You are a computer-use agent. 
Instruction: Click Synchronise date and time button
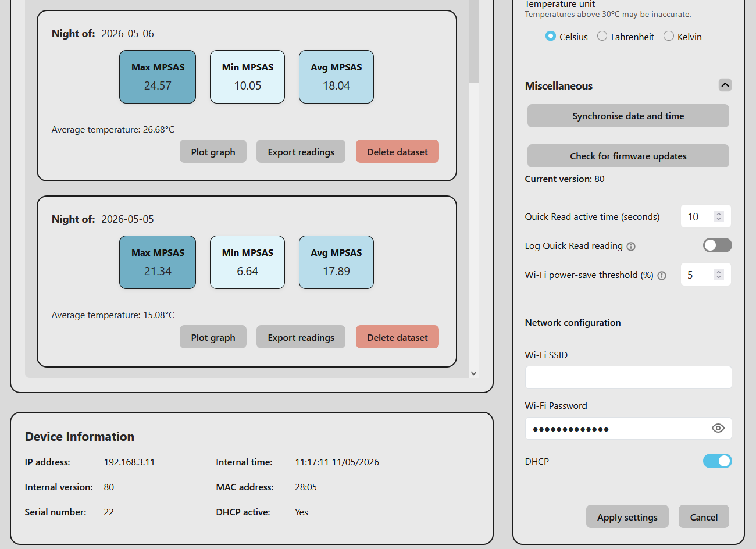[x=628, y=116]
